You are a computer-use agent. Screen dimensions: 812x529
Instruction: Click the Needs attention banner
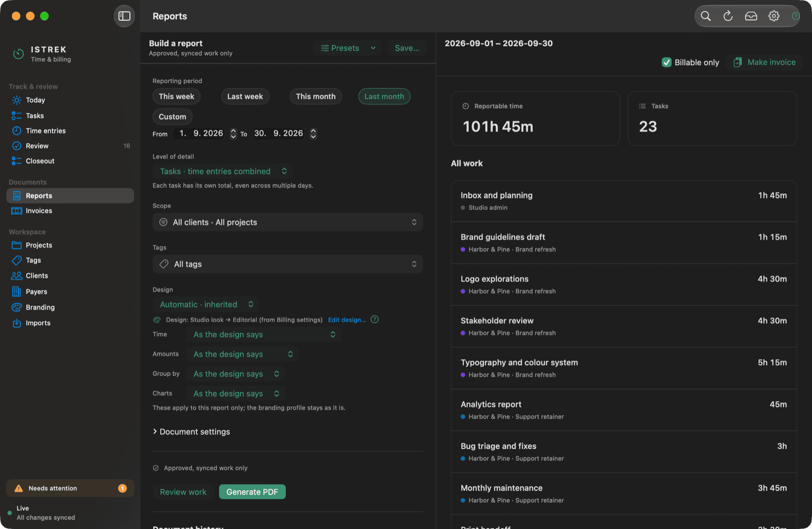pos(70,488)
